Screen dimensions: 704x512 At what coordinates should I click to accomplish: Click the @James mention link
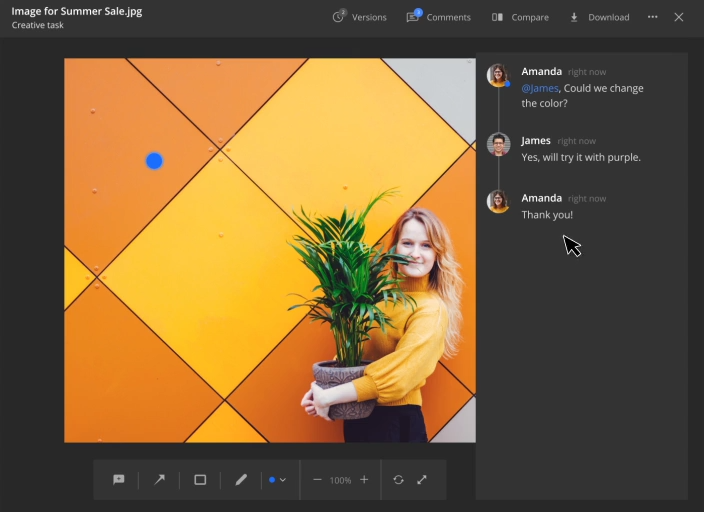(x=540, y=88)
